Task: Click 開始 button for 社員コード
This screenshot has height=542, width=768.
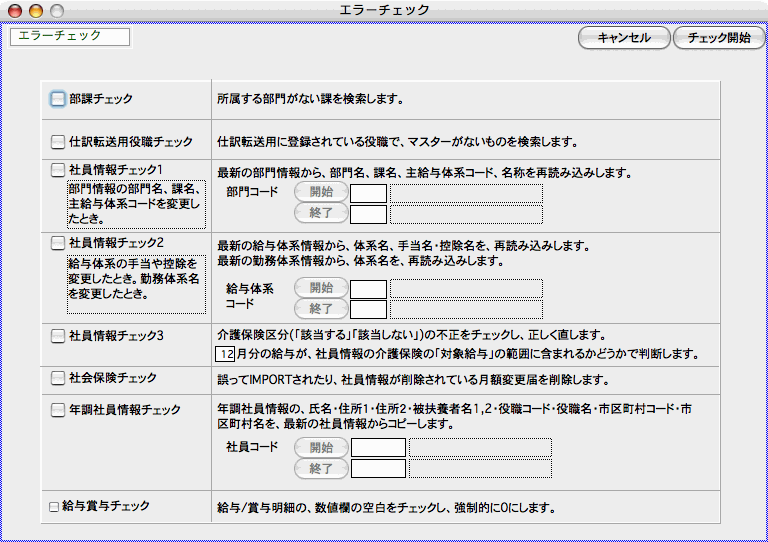Action: coord(320,447)
